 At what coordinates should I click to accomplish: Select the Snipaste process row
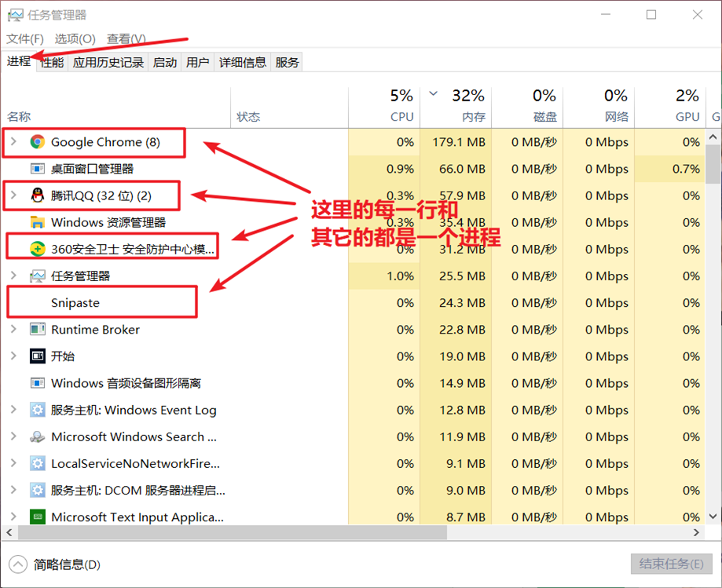coord(354,303)
